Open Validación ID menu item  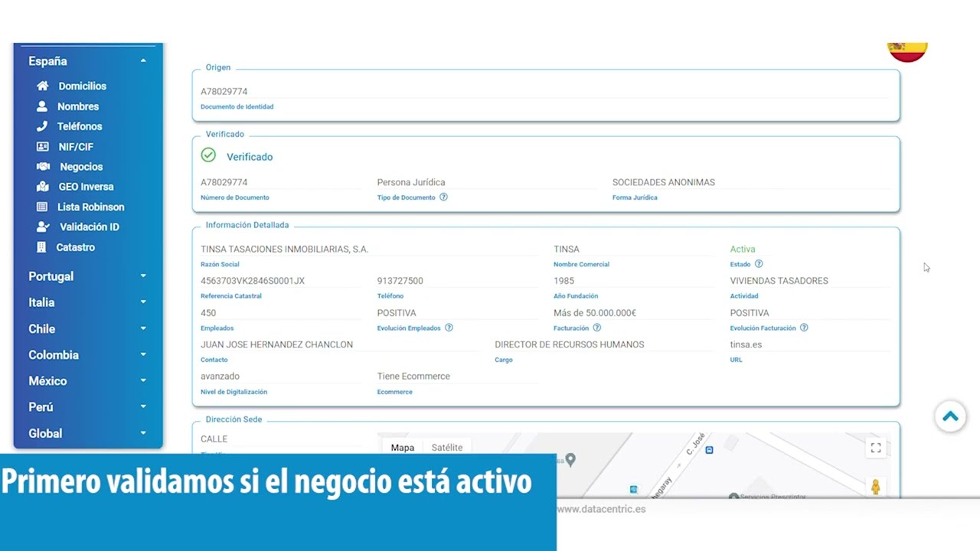pos(90,227)
